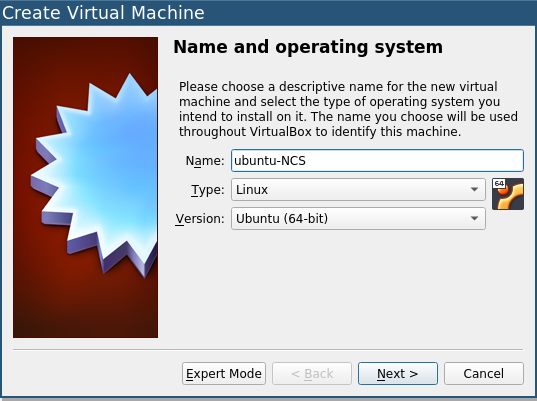The image size is (537, 401).
Task: Open the Version dropdown showing Ubuntu (64-bit)
Action: point(358,218)
